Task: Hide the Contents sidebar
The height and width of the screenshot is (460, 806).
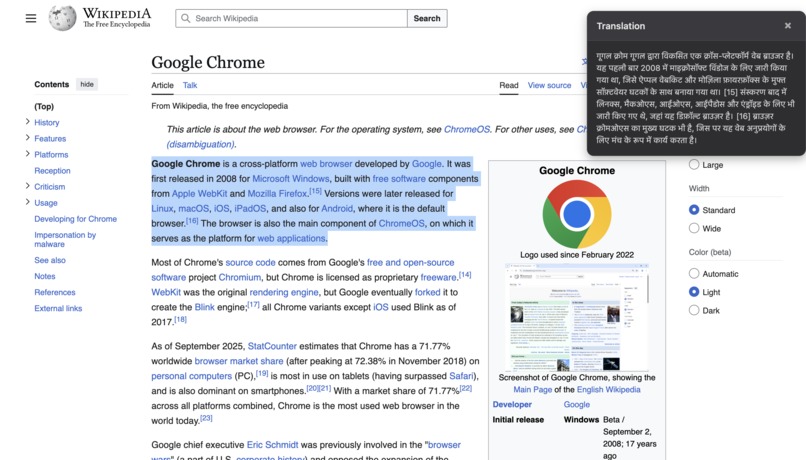Action: (87, 84)
